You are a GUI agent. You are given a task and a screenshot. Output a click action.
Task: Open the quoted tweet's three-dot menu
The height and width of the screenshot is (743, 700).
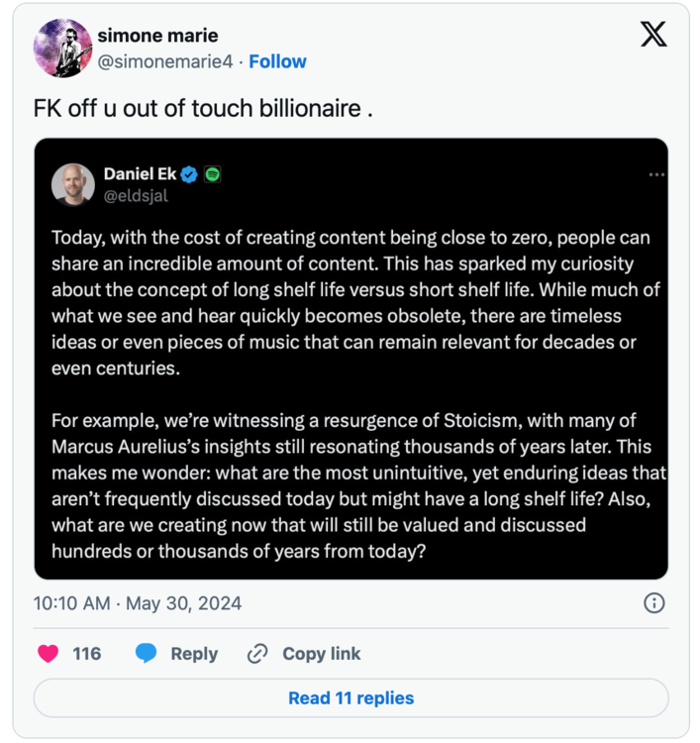tap(656, 174)
